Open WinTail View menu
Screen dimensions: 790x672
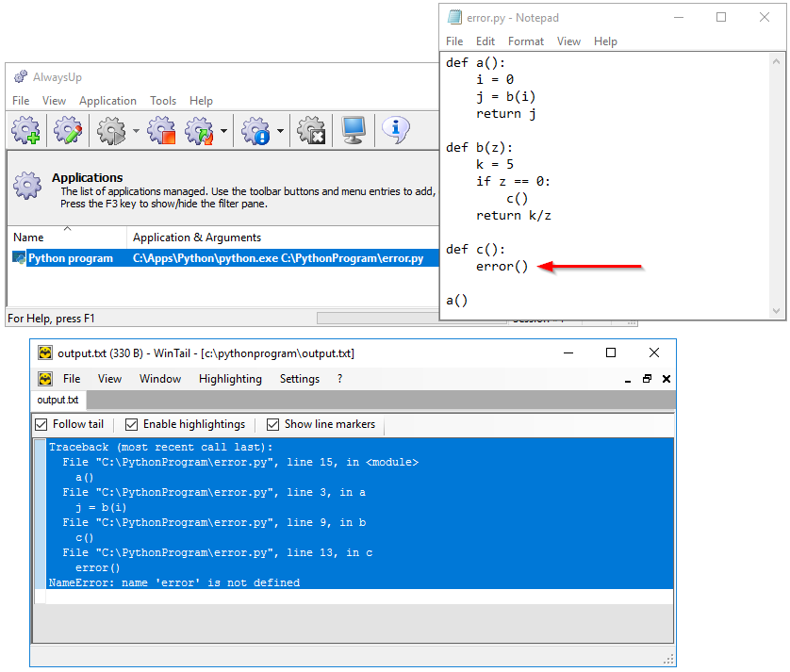(109, 379)
